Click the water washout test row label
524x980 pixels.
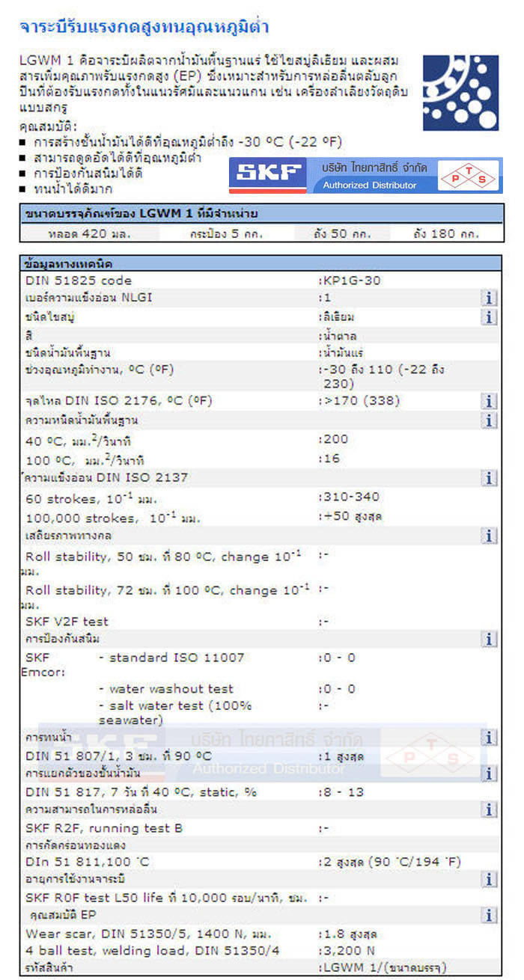click(166, 689)
